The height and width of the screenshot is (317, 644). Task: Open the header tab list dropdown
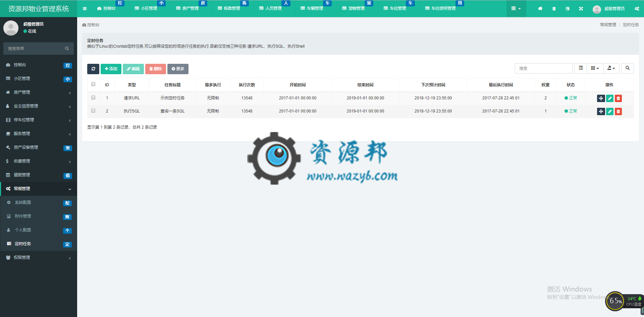516,8
